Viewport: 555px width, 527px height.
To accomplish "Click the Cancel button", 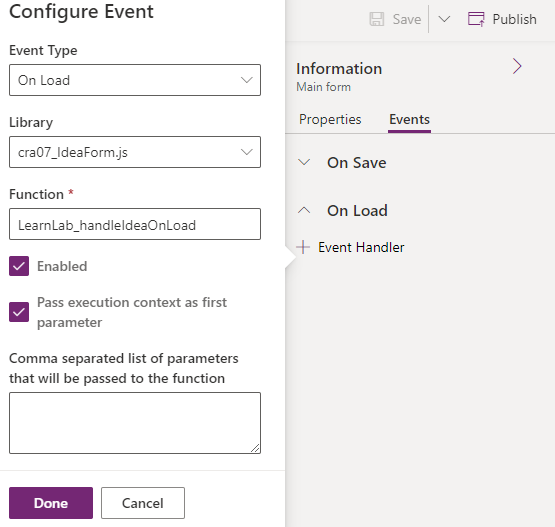I will pos(143,503).
